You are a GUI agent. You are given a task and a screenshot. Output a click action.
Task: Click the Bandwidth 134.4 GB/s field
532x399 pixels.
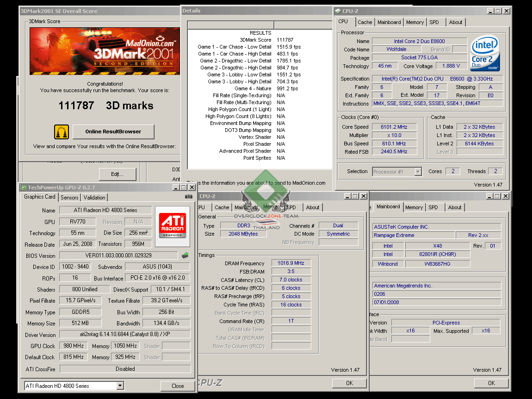coord(166,323)
